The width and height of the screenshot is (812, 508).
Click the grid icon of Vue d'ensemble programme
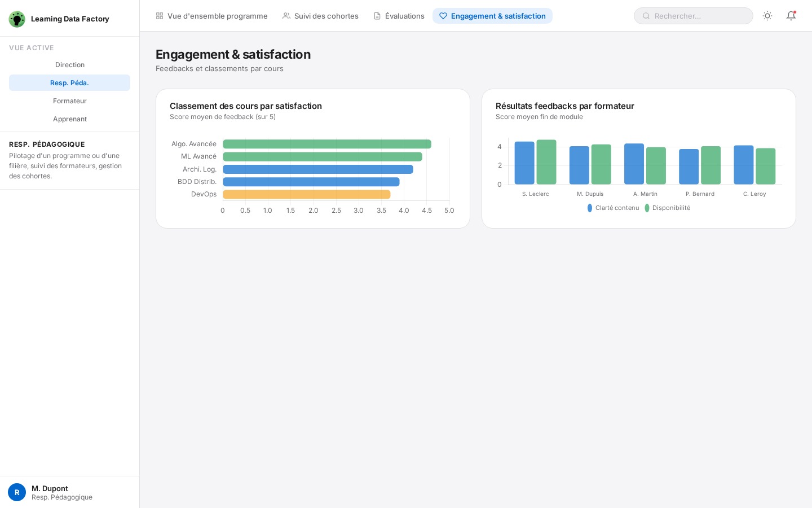pos(160,16)
